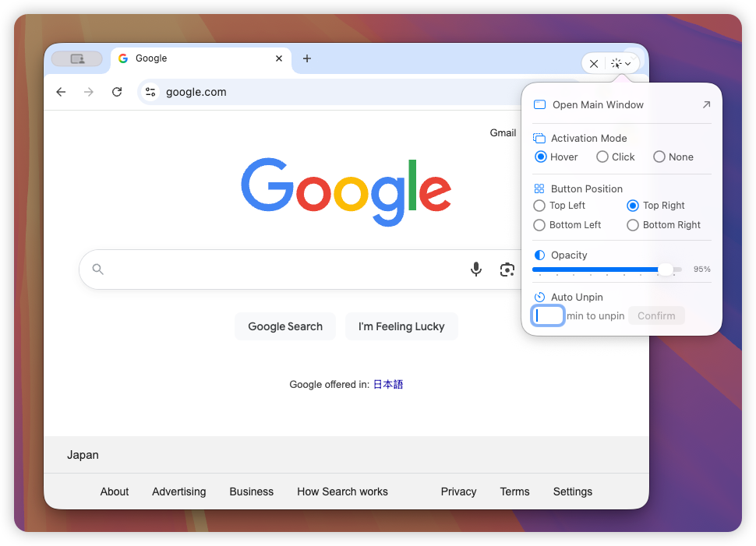
Task: Adjust the Opacity slider handle
Action: (x=666, y=269)
